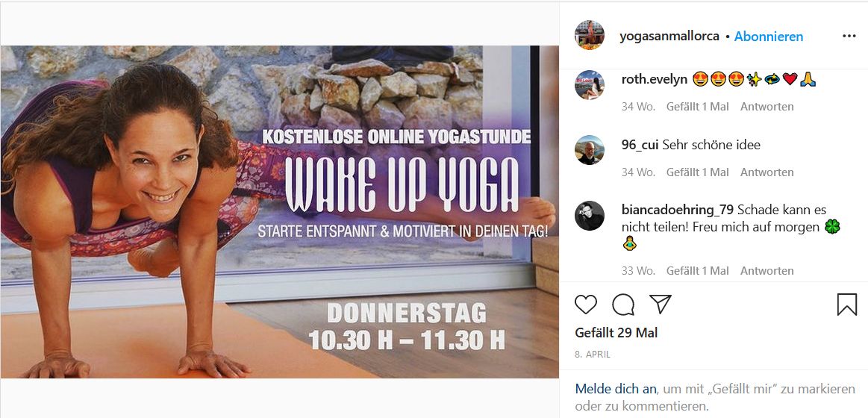
Task: Open roth.evelyn's avatar
Action: tap(590, 85)
